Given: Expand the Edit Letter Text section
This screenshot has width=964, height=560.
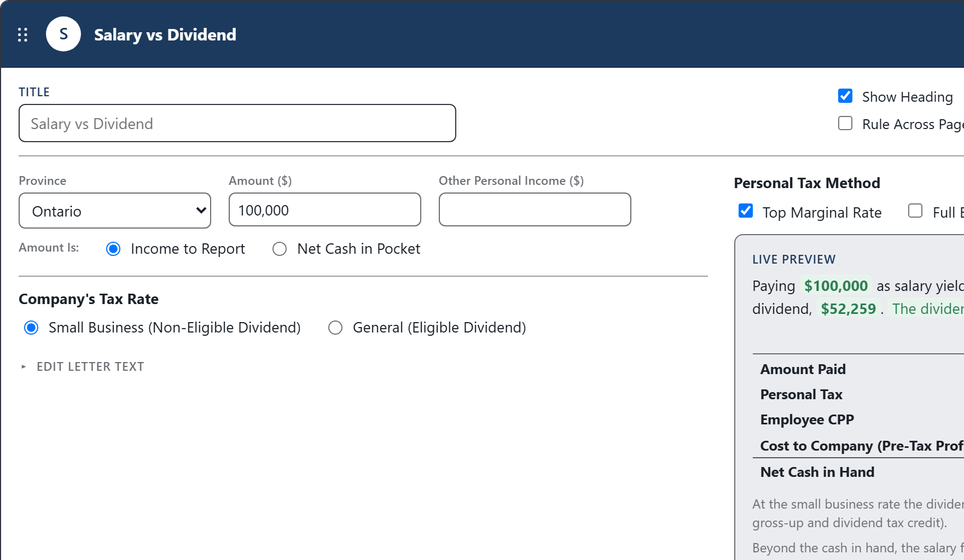Looking at the screenshot, I should tap(83, 366).
